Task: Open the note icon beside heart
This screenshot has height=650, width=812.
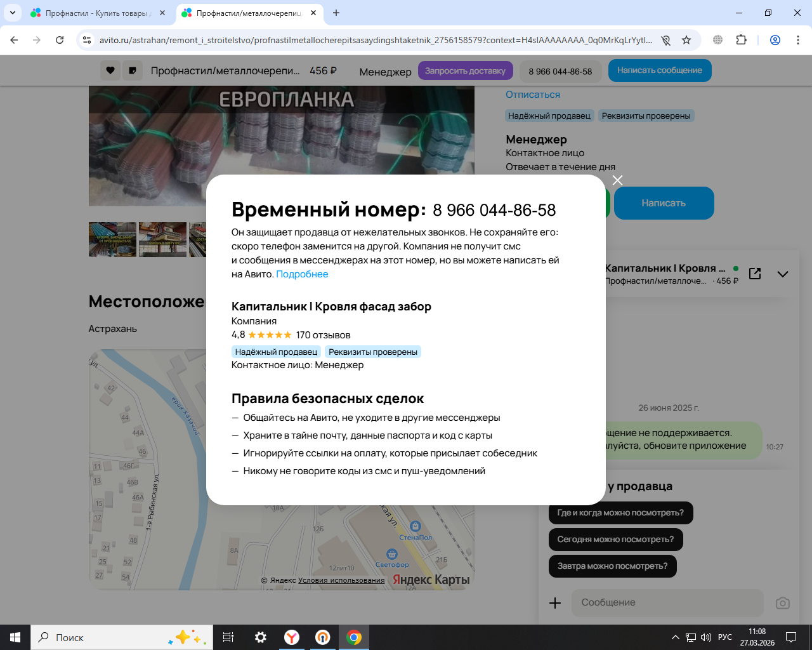Action: click(x=133, y=70)
